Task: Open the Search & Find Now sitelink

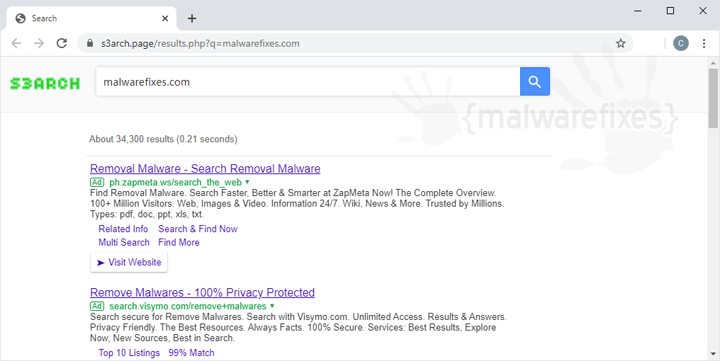Action: (198, 229)
